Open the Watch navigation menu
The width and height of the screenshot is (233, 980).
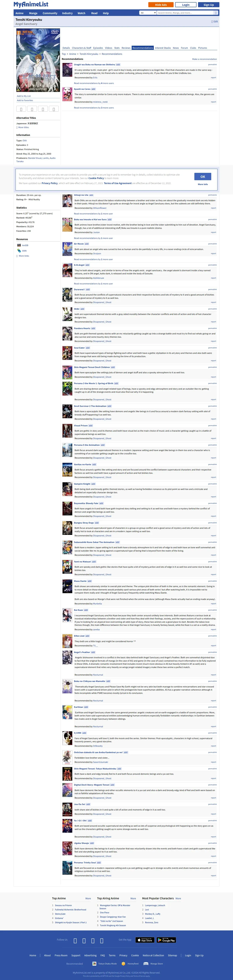coord(81,13)
